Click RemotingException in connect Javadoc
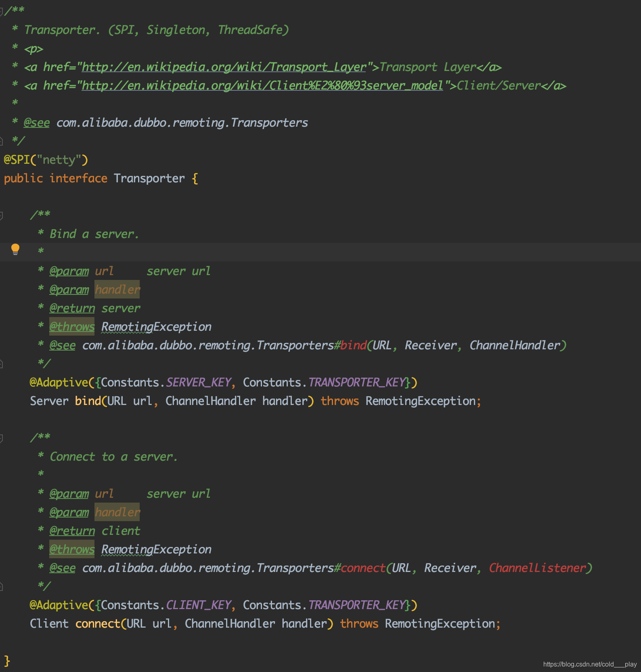Viewport: 641px width, 672px height. (156, 549)
